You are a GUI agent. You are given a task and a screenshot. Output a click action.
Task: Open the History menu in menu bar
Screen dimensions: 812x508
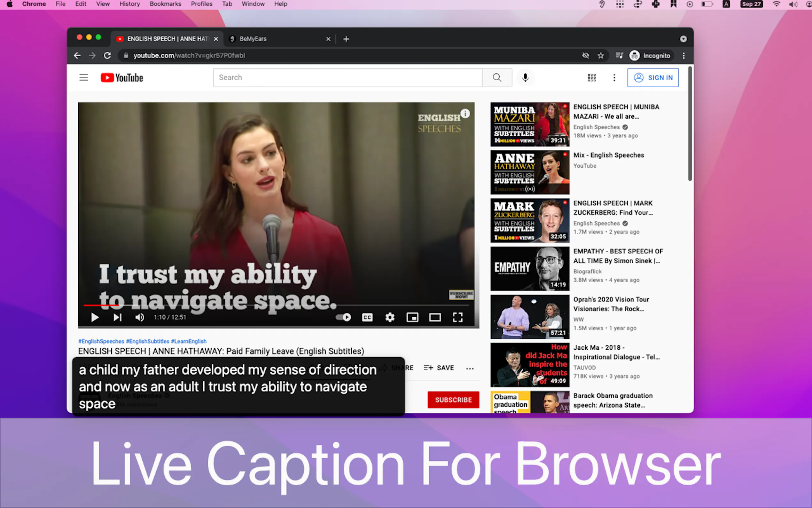click(129, 4)
